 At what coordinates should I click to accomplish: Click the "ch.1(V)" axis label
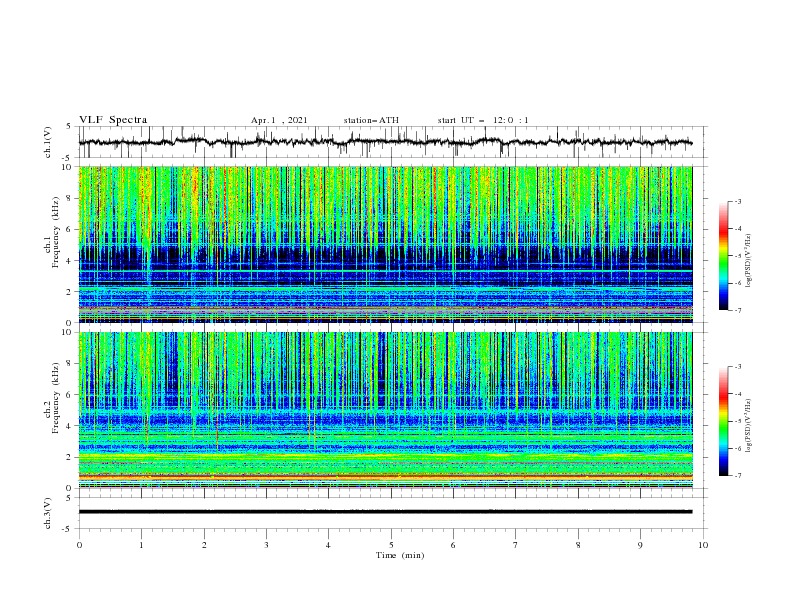(48, 142)
